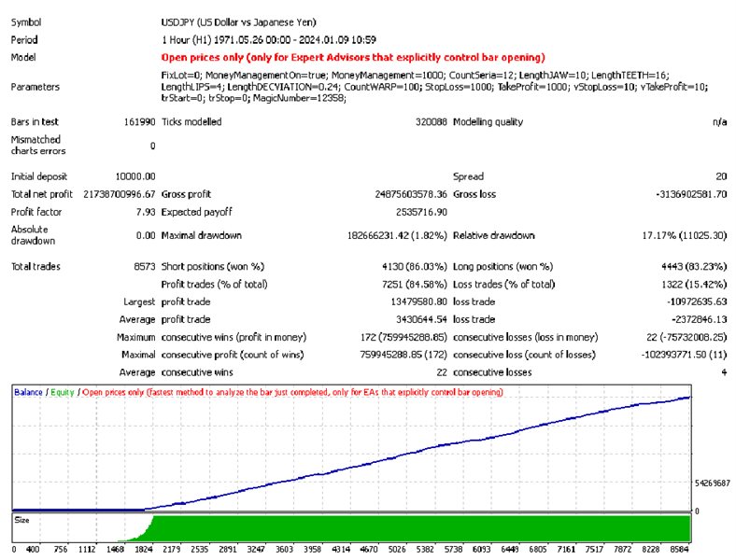736x560 pixels.
Task: Click Largest profit trade value 13479580.80
Action: [x=418, y=301]
